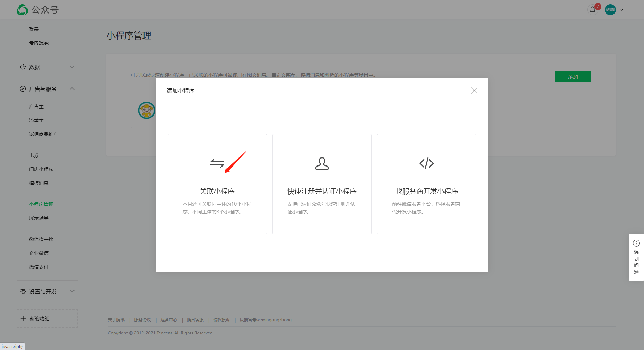Expand the 数据 menu chevron

tap(72, 67)
